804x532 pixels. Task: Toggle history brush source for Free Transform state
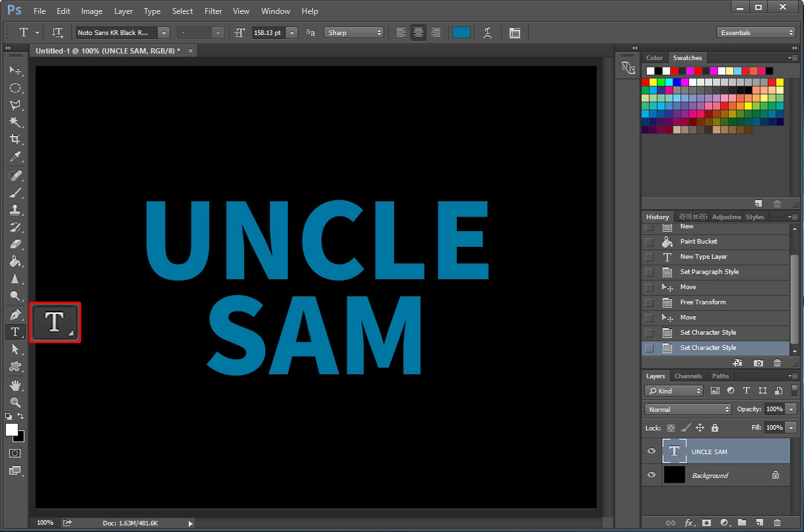(x=650, y=302)
